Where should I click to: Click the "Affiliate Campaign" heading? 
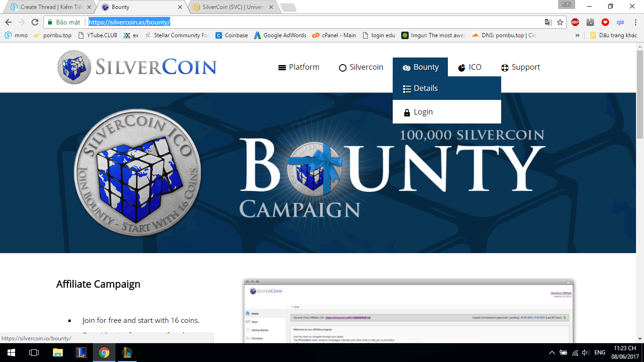(98, 284)
